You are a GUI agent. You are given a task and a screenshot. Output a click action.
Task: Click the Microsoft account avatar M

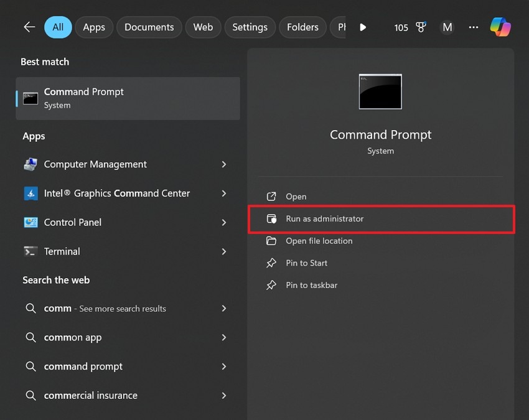tap(447, 27)
